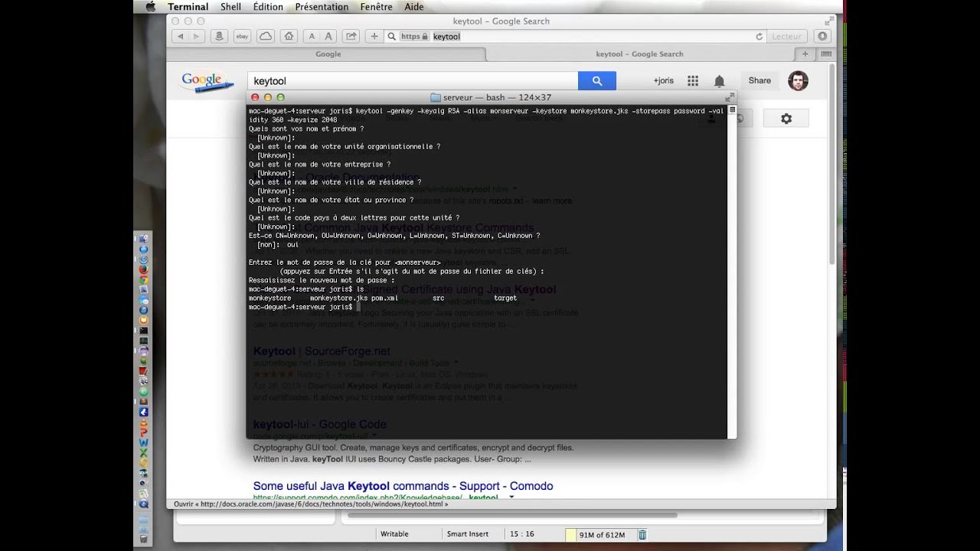
Task: Click the Safari address bar
Action: tap(577, 36)
